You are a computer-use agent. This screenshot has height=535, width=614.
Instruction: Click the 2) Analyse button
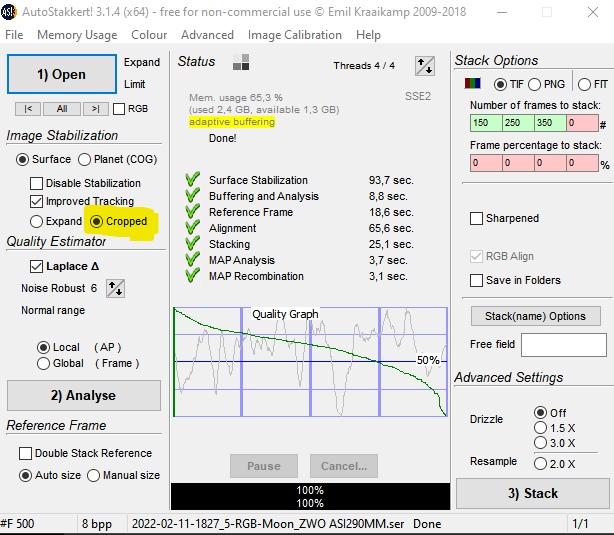(x=83, y=395)
